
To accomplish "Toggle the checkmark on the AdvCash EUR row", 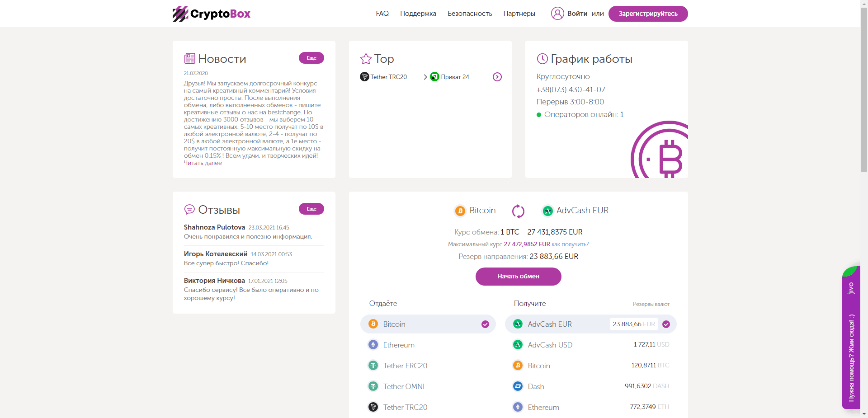I will point(665,324).
